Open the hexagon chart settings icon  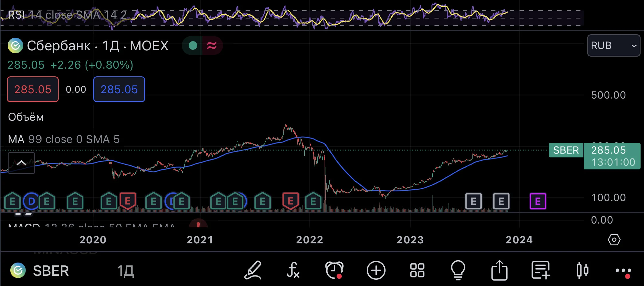point(614,240)
